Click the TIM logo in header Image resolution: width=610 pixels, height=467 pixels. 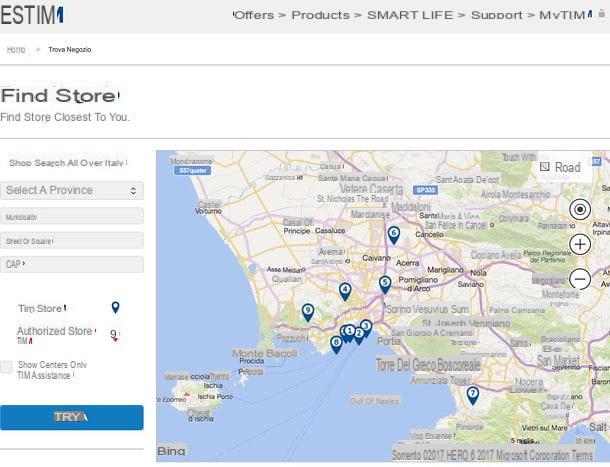click(x=32, y=15)
